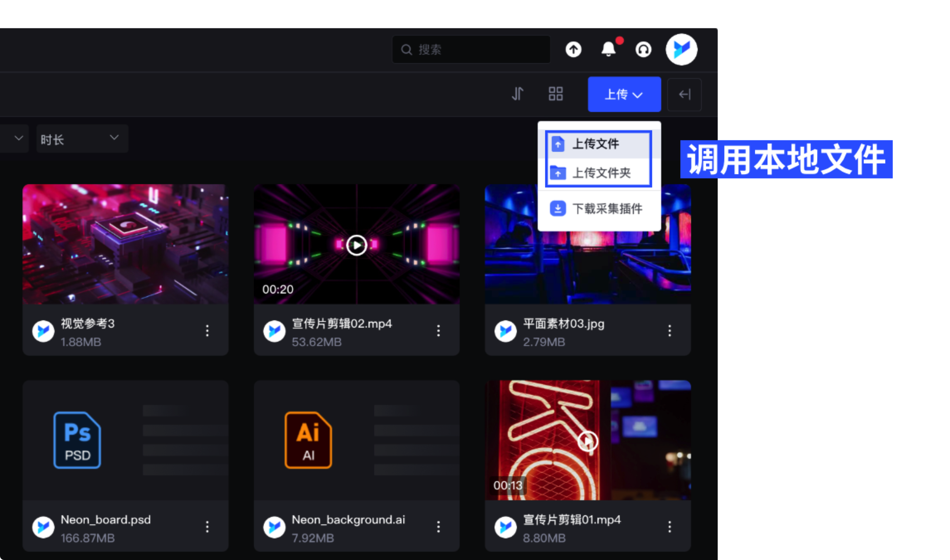Select 上传文件 from the menu
The width and height of the screenshot is (950, 560).
(x=599, y=144)
